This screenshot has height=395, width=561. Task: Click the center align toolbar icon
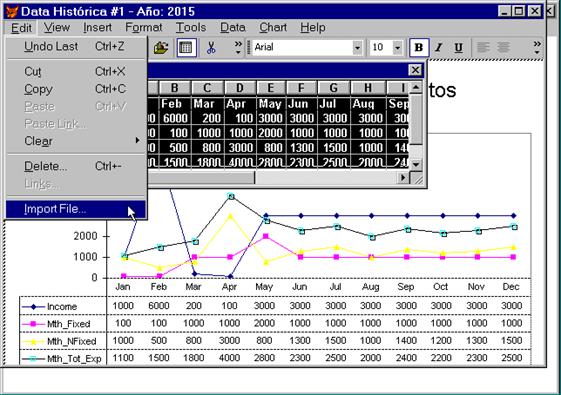[x=503, y=48]
